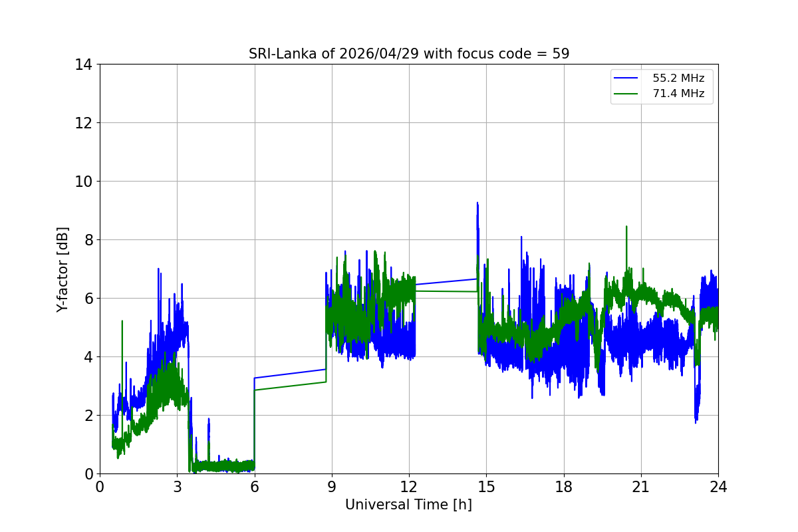The height and width of the screenshot is (532, 798).
Task: Click the green line sample in the legend
Action: [627, 94]
